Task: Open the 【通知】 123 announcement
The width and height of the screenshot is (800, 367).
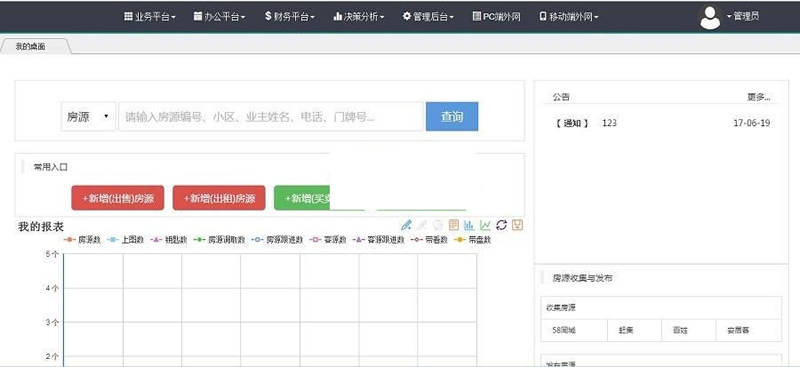Action: [x=585, y=123]
